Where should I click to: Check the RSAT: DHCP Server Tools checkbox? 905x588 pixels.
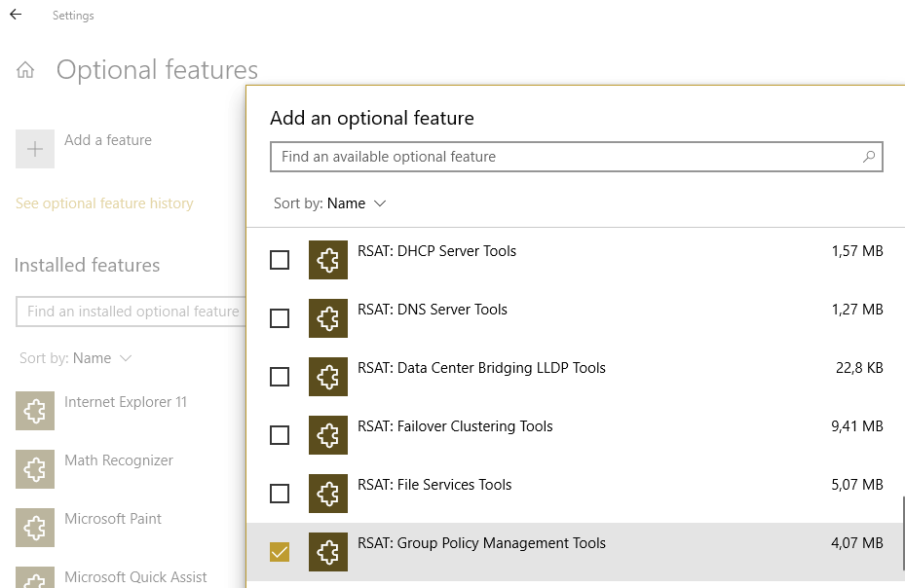(x=280, y=260)
